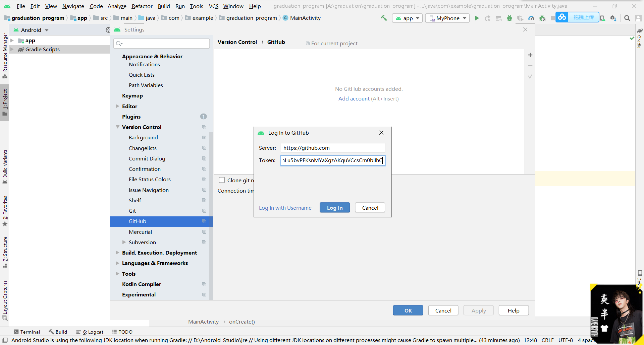
Task: Open the VCS menu
Action: 214,6
